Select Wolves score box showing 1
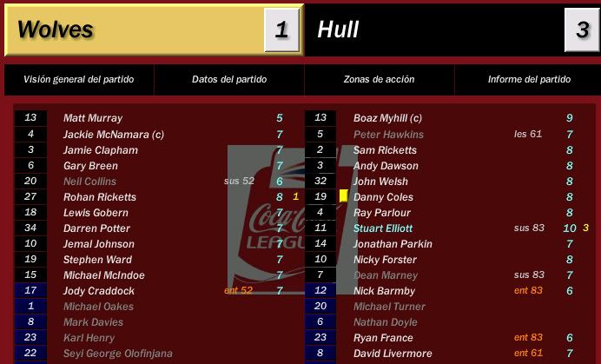Viewport: 601px width, 364px height. (281, 30)
